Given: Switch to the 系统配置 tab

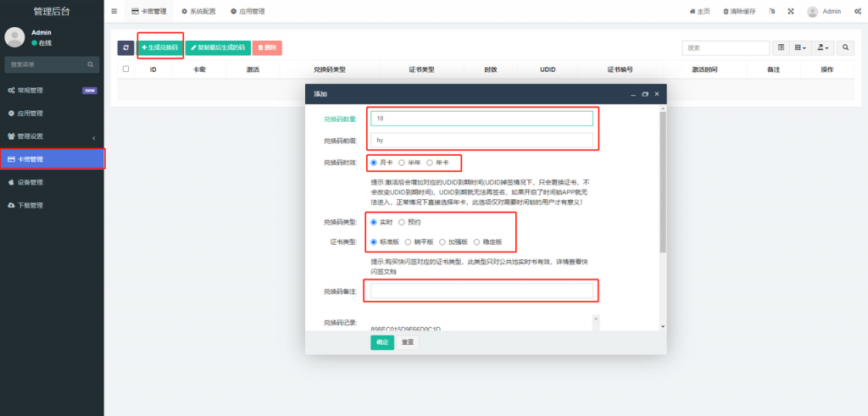Looking at the screenshot, I should (198, 11).
